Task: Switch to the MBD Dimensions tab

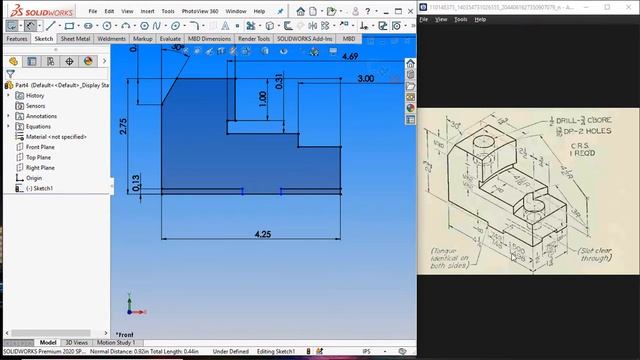Action: click(209, 39)
